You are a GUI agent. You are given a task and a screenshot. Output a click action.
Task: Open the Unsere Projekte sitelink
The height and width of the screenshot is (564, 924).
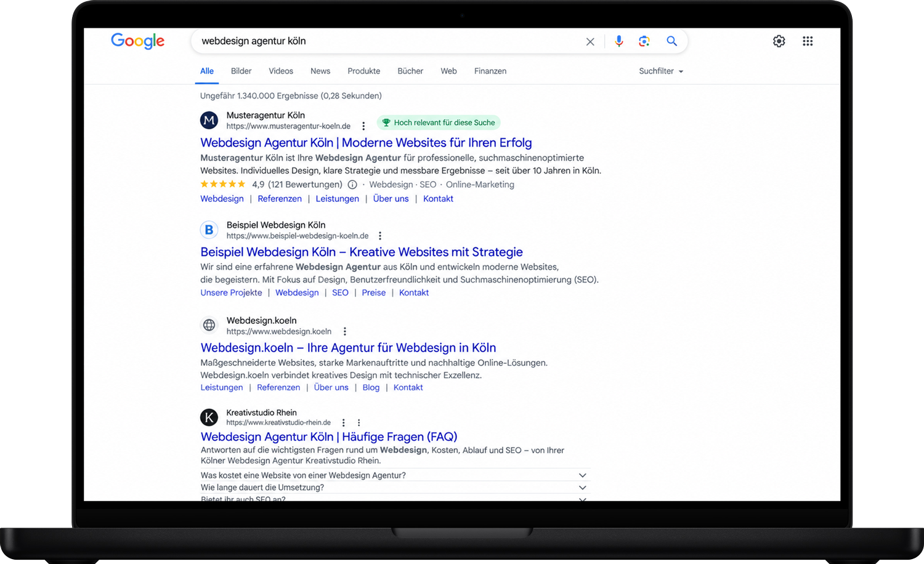pos(231,293)
